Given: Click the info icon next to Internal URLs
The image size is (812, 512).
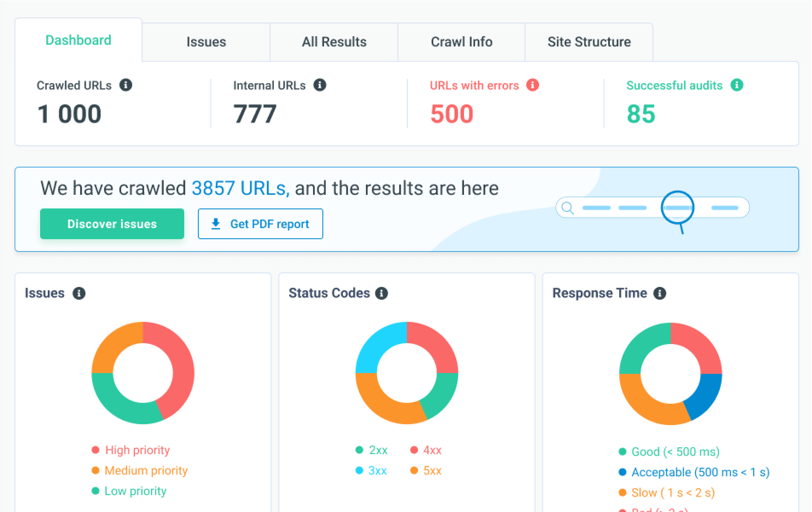Looking at the screenshot, I should [x=321, y=85].
